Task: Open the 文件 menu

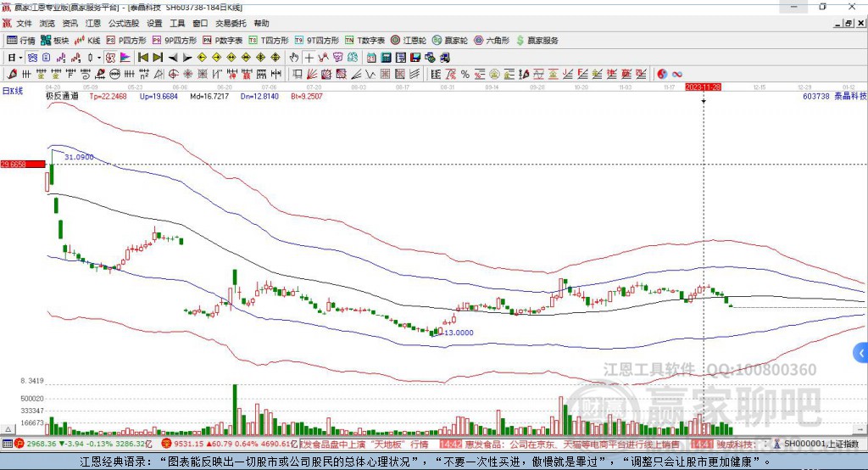Action: (24, 23)
